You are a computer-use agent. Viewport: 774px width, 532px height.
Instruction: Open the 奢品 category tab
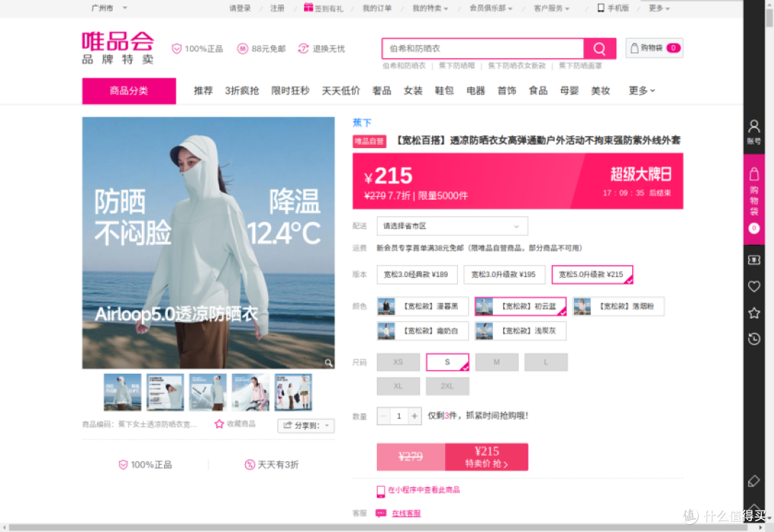(381, 90)
